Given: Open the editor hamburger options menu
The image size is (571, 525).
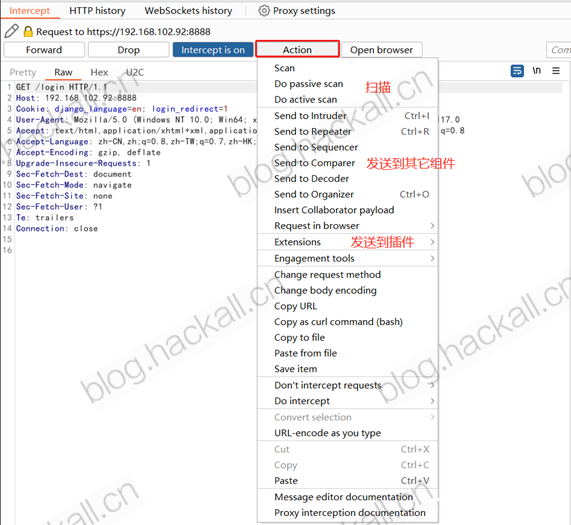Looking at the screenshot, I should coord(556,71).
